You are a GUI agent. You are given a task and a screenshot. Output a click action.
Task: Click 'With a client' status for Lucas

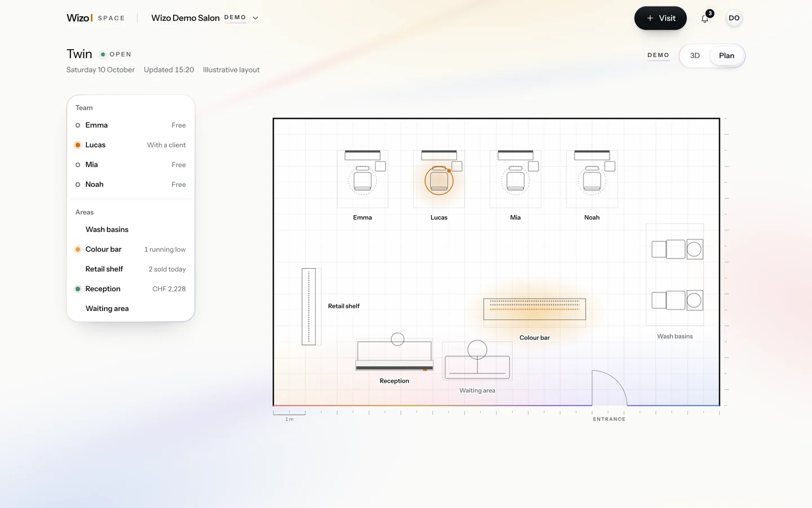tap(166, 145)
